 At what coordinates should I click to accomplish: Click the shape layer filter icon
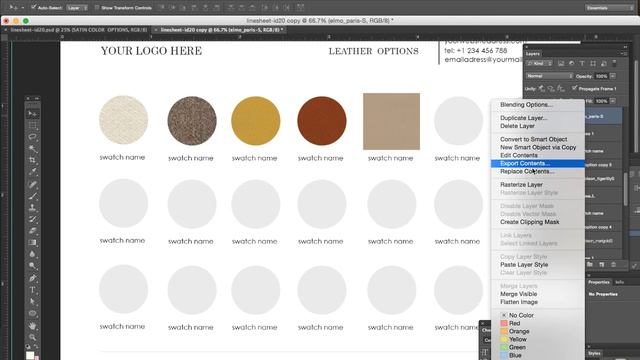[x=593, y=64]
